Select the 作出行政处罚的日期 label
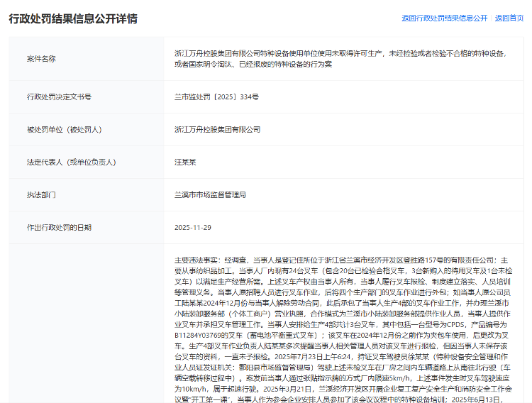 pos(59,228)
